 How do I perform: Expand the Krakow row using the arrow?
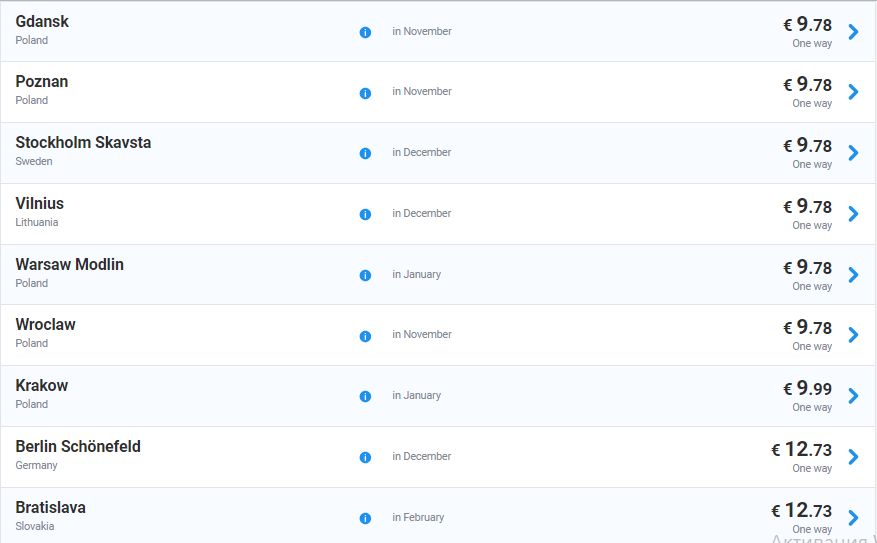[853, 396]
